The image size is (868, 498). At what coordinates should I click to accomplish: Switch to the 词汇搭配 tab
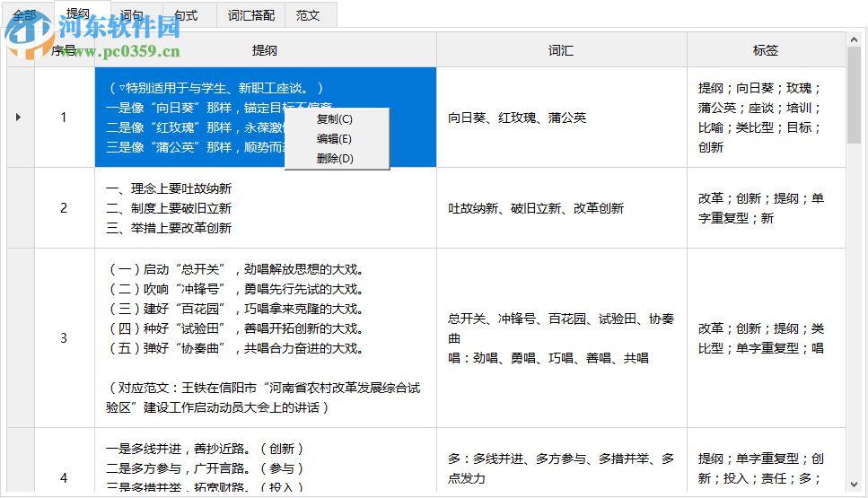click(x=250, y=15)
